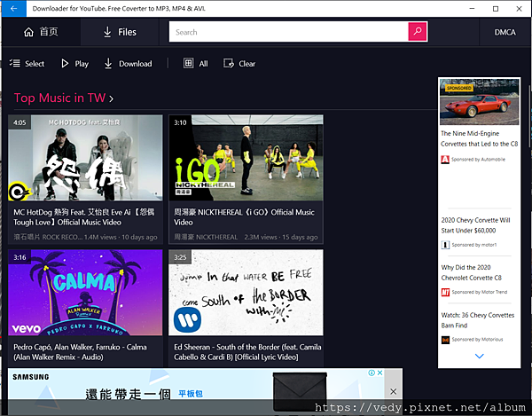Clear the selection with the Clear button
Image resolution: width=532 pixels, height=416 pixels.
239,64
